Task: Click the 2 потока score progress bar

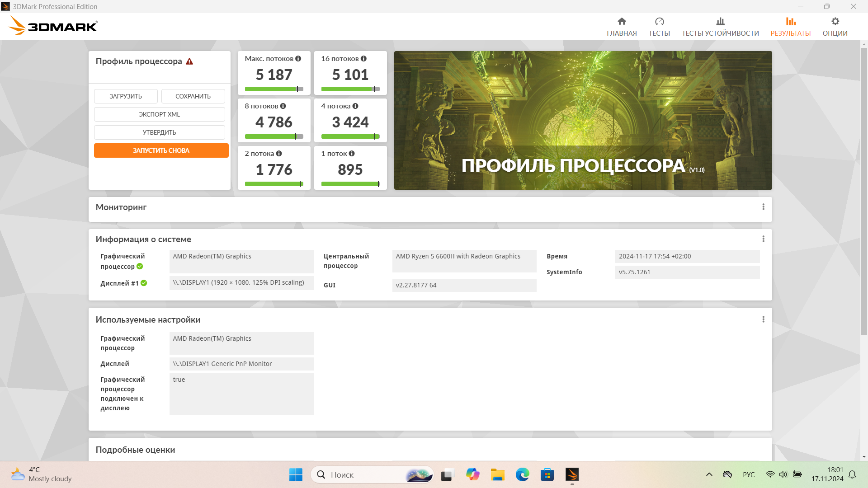Action: [x=274, y=184]
